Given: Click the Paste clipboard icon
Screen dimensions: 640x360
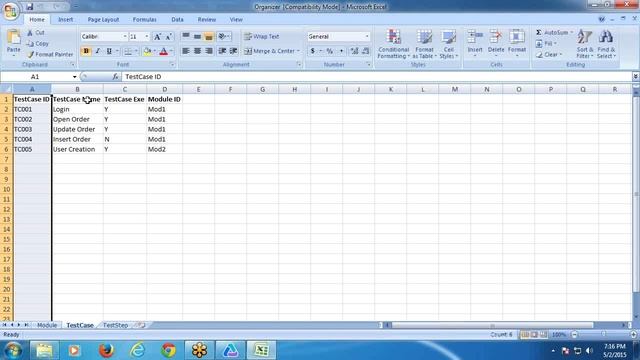Looking at the screenshot, I should pos(13,38).
